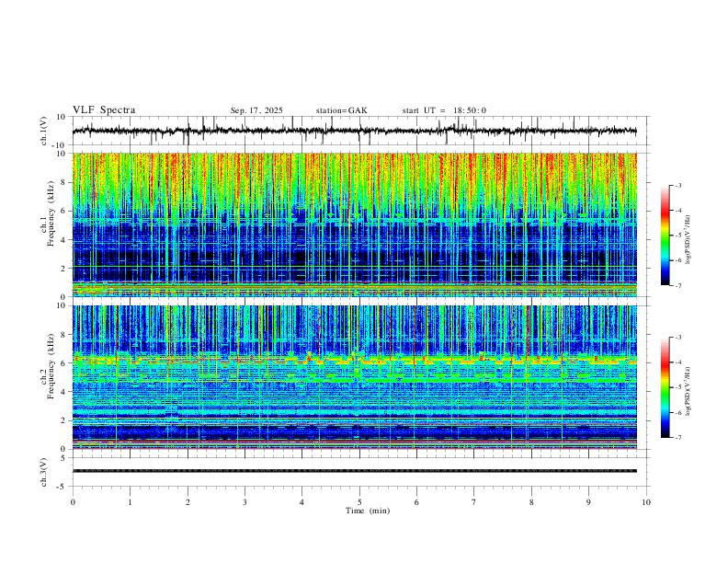Click the ch.2 "Frequency (kHz)" axis label
The height and width of the screenshot is (563, 728).
[x=51, y=366]
